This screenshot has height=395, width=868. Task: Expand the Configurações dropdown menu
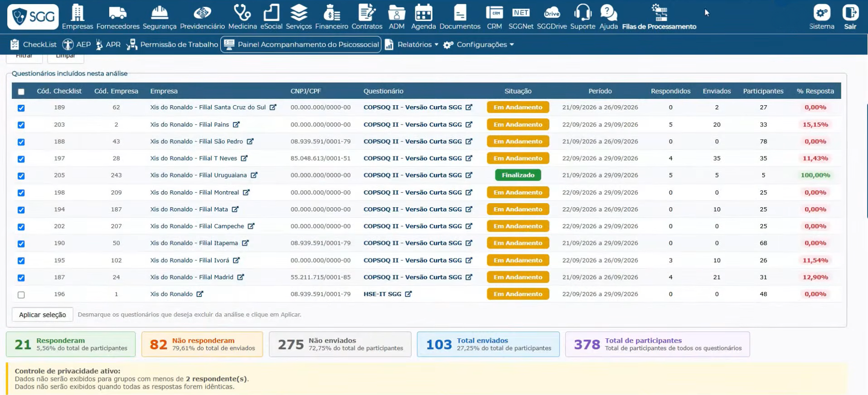pos(479,44)
